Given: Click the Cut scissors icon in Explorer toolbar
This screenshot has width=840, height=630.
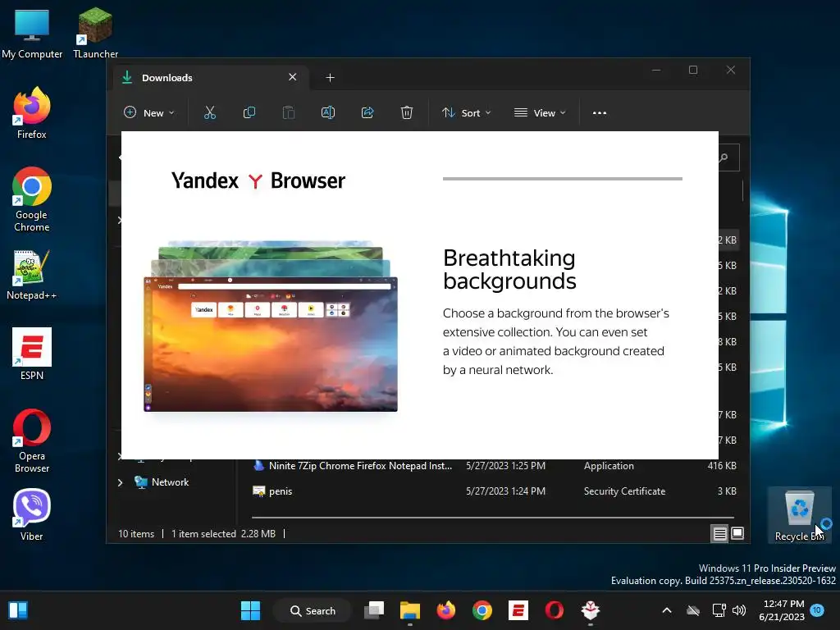Looking at the screenshot, I should point(209,112).
